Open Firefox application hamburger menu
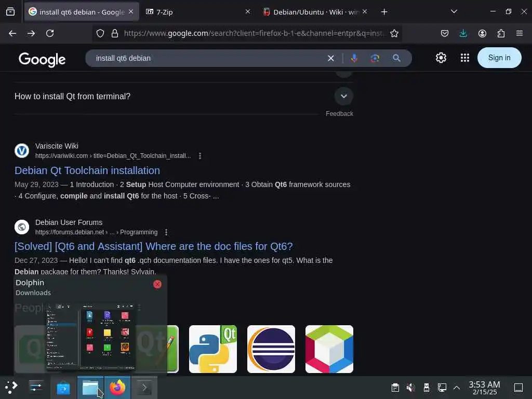This screenshot has width=532, height=399. pos(520,33)
